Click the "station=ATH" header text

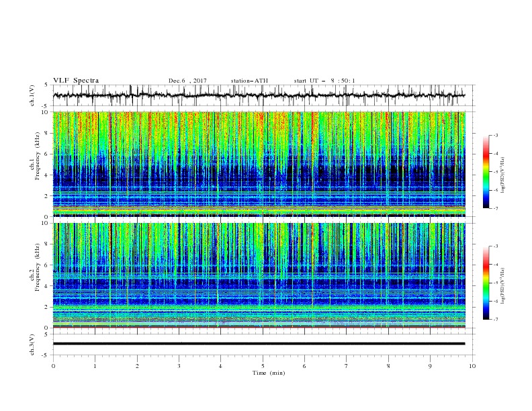click(249, 81)
